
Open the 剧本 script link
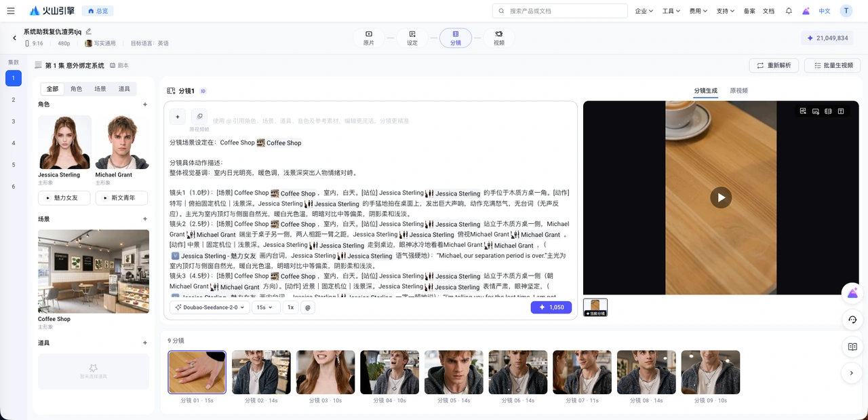pyautogui.click(x=119, y=65)
